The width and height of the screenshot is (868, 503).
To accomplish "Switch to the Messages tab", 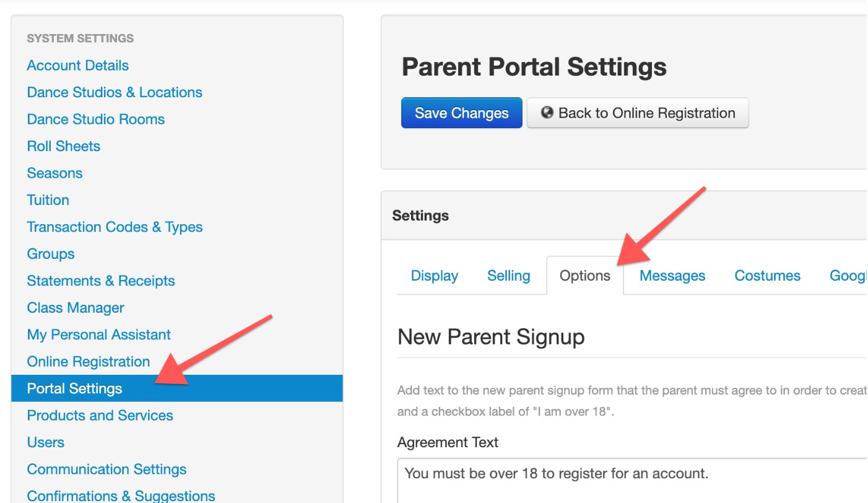I will pyautogui.click(x=672, y=276).
